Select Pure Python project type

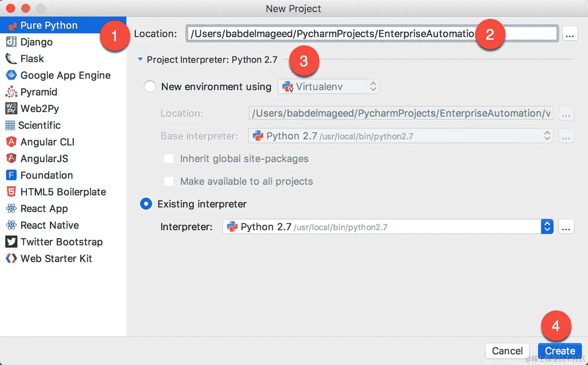click(x=48, y=25)
